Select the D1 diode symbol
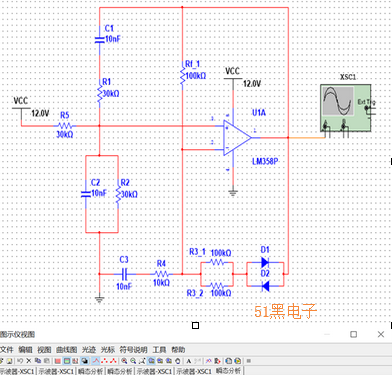Viewport: 392px width, 375px height. point(265,262)
